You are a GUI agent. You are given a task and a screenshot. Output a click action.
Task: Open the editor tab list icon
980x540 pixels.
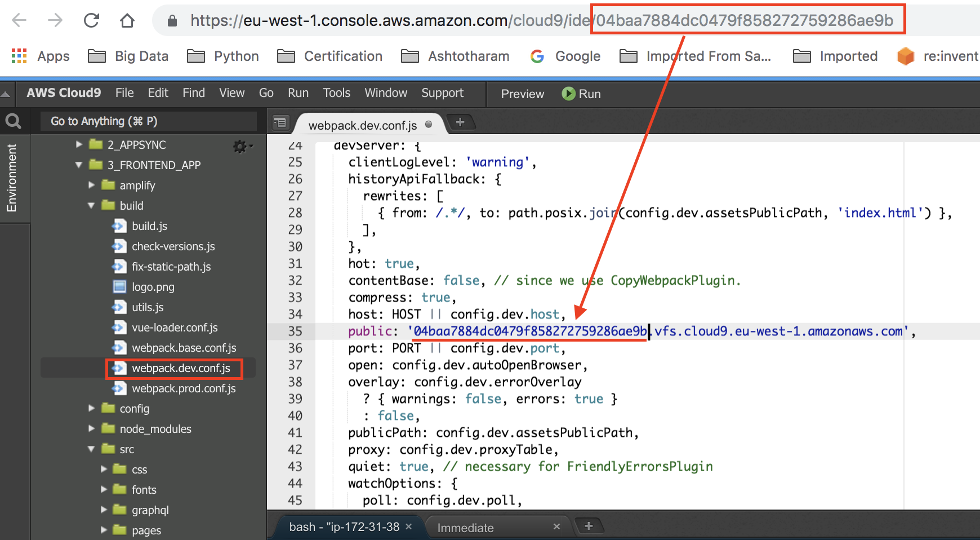click(x=280, y=122)
